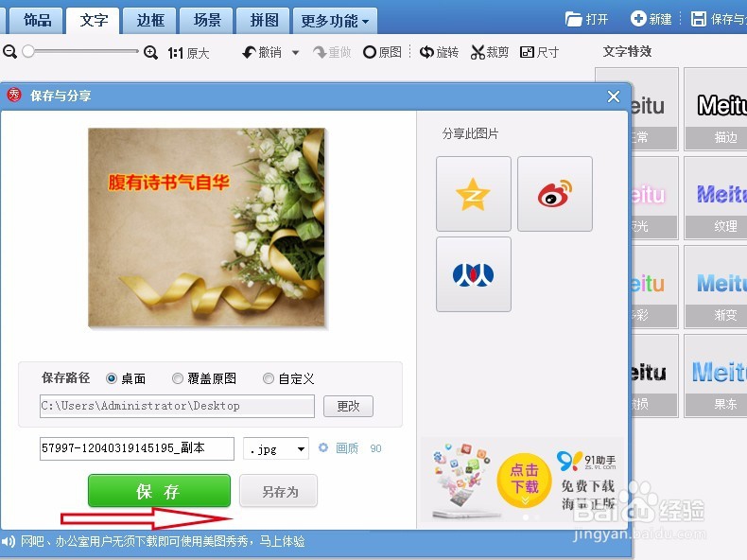Select the 桌面 save path radio button

(x=112, y=378)
